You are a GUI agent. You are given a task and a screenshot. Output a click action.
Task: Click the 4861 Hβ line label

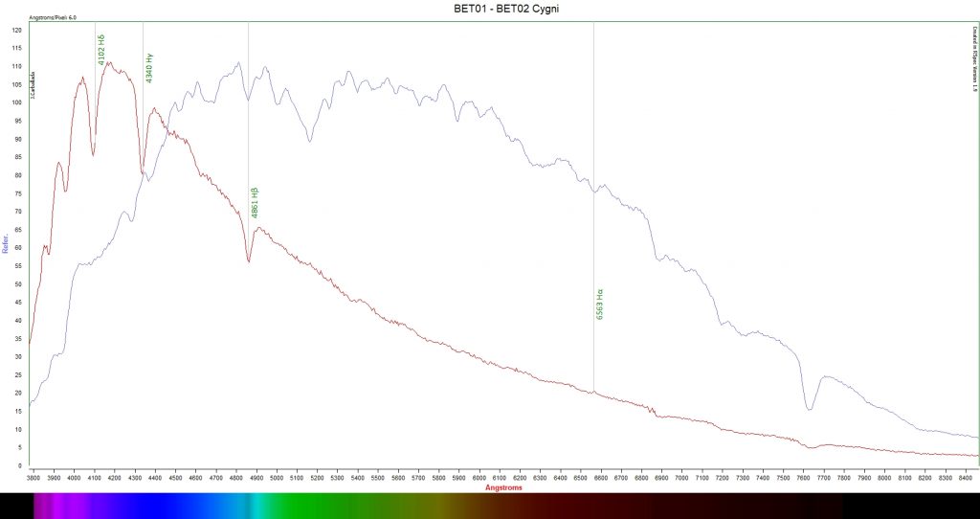(x=256, y=202)
